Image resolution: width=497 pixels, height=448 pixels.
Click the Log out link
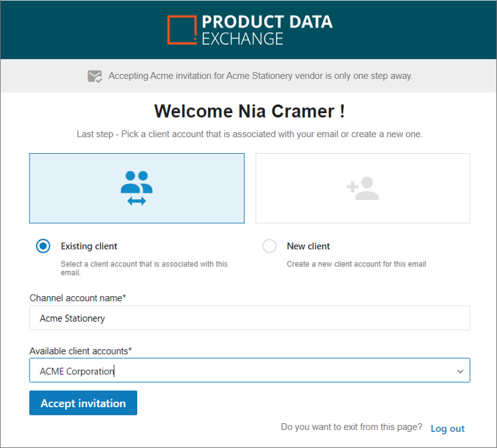(x=448, y=429)
